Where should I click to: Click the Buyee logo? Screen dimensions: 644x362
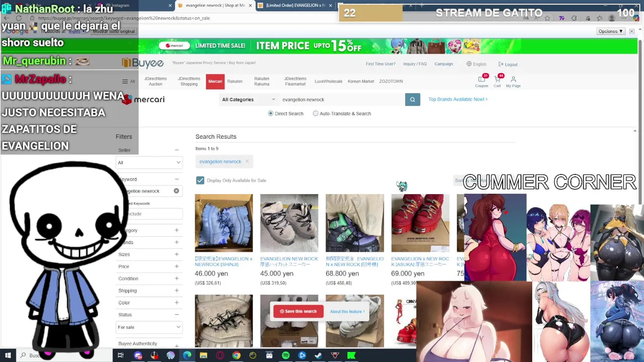point(143,63)
